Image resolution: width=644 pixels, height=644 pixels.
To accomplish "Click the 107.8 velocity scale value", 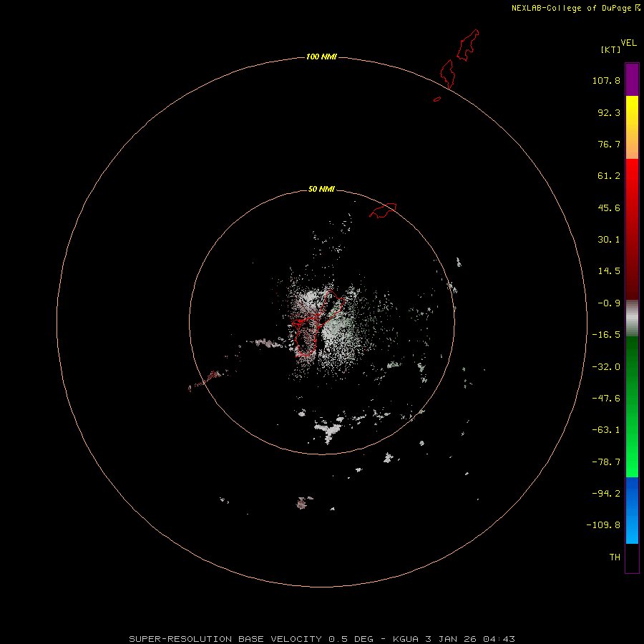I will (606, 80).
